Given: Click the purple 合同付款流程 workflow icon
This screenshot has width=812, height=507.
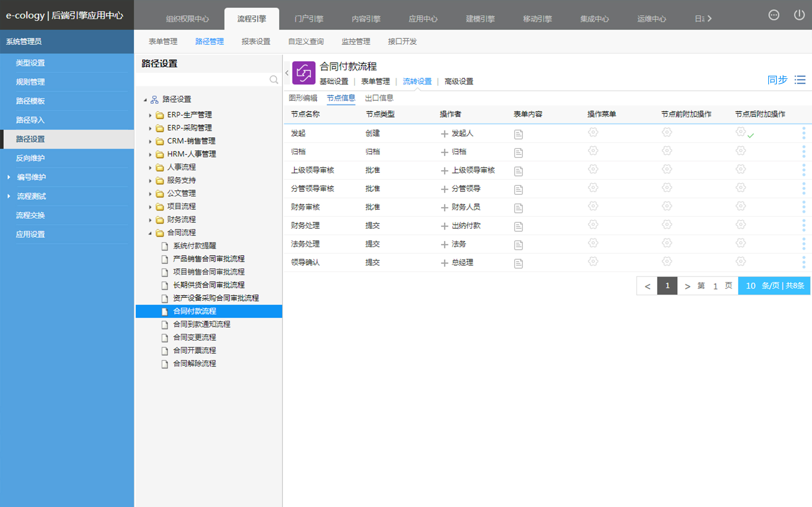Looking at the screenshot, I should tap(304, 73).
